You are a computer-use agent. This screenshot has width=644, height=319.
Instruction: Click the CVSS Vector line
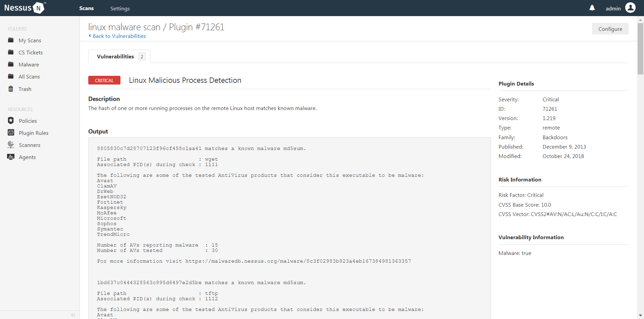click(x=558, y=214)
